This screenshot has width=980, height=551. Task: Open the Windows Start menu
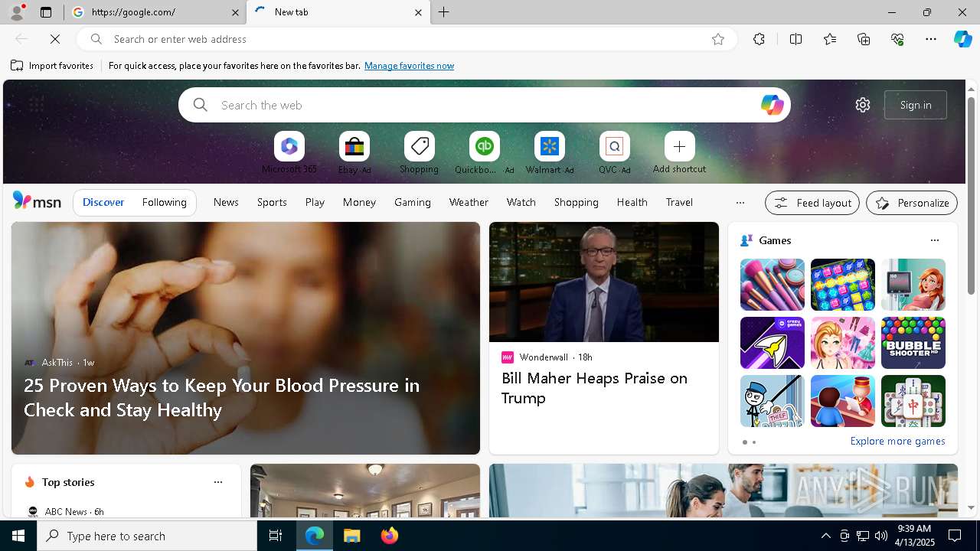18,536
